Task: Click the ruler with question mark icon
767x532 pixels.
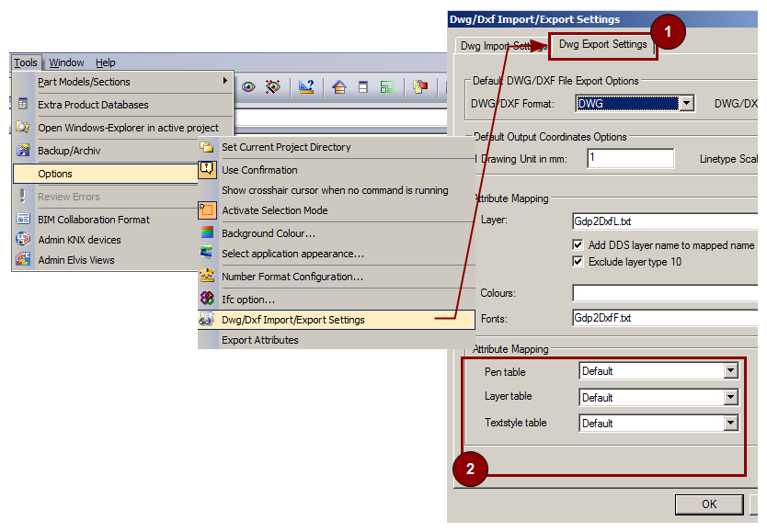Action: [306, 86]
